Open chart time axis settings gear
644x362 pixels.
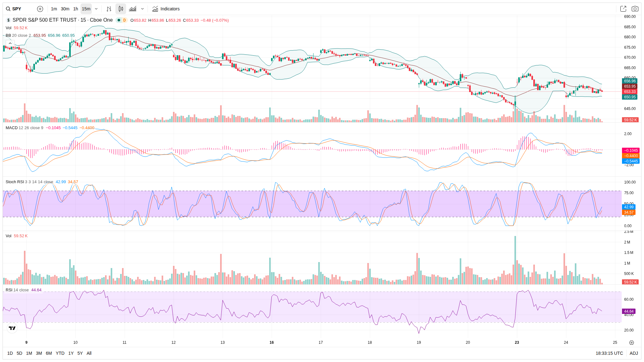[x=631, y=343]
